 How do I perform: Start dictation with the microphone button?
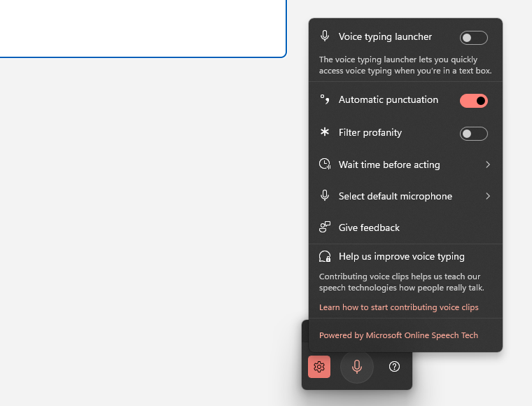(356, 367)
